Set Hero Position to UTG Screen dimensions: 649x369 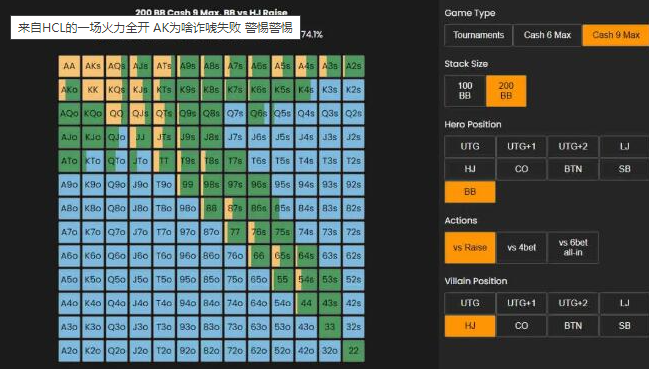pyautogui.click(x=470, y=146)
